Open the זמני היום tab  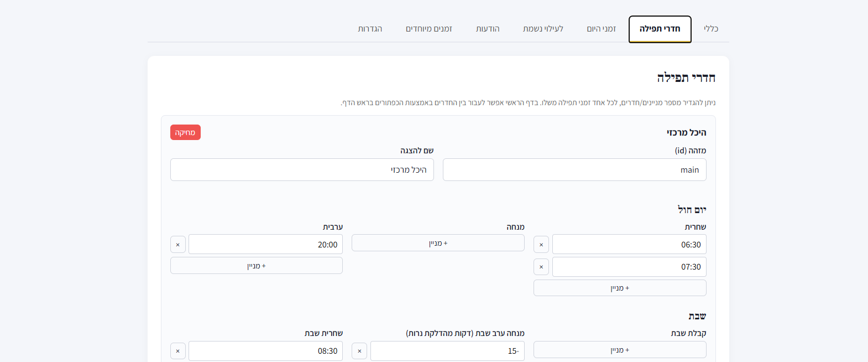pyautogui.click(x=601, y=29)
